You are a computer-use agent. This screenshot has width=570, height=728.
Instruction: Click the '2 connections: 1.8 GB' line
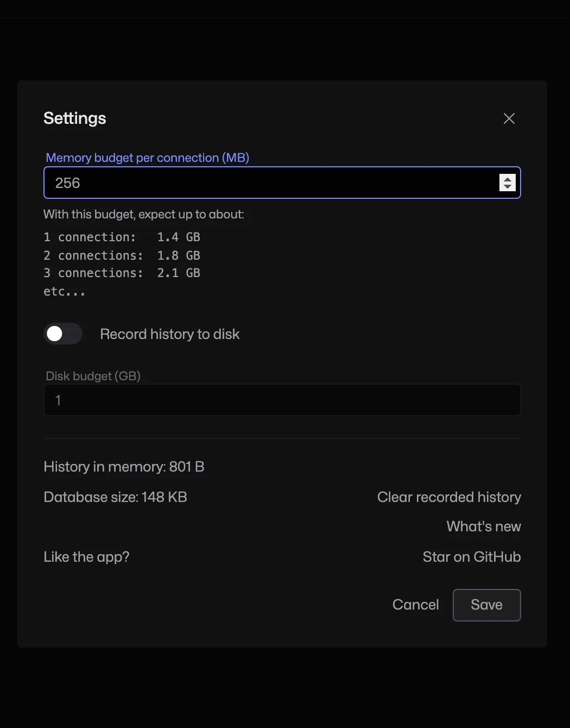122,255
